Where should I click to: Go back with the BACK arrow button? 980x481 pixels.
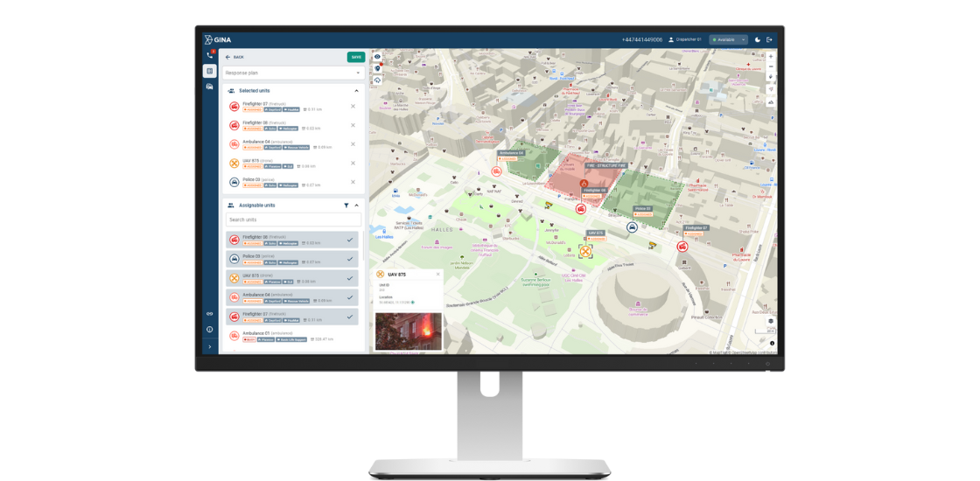point(235,57)
